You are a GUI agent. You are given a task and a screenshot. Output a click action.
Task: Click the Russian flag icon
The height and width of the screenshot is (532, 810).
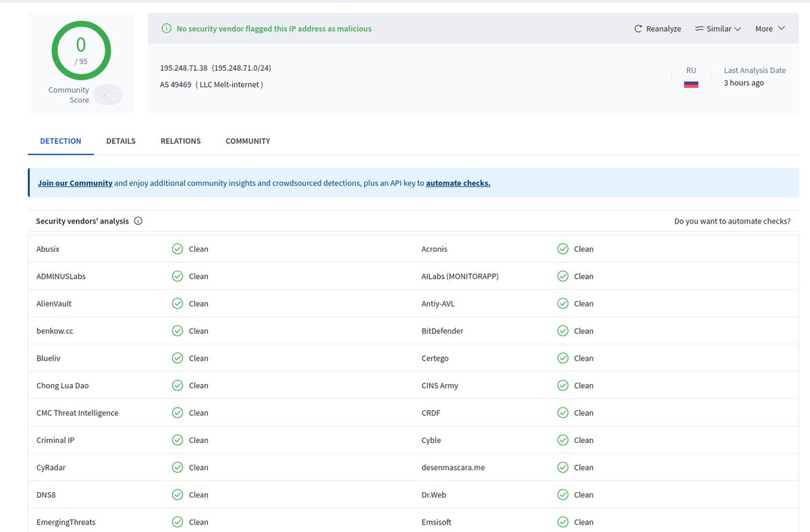click(x=691, y=84)
